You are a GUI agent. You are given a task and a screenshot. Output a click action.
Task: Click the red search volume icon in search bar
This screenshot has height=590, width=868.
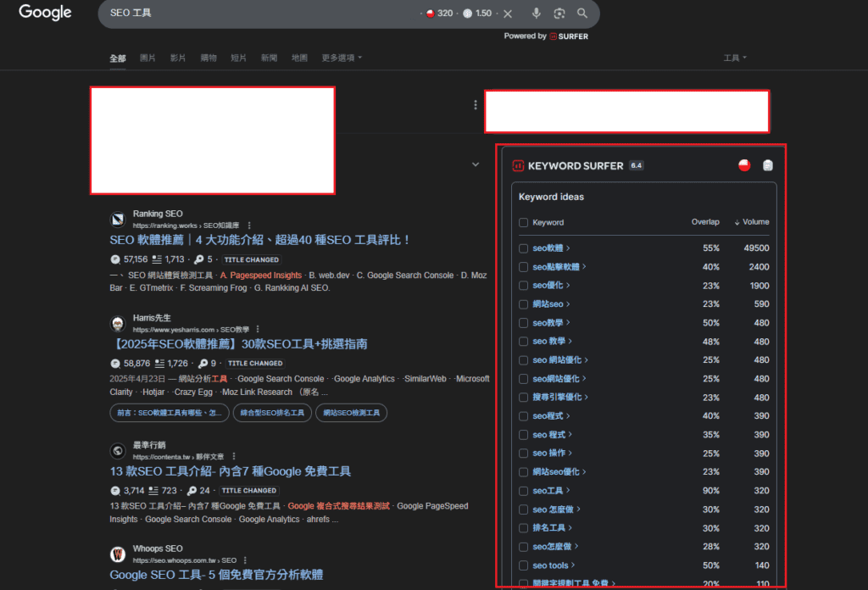[x=430, y=14]
